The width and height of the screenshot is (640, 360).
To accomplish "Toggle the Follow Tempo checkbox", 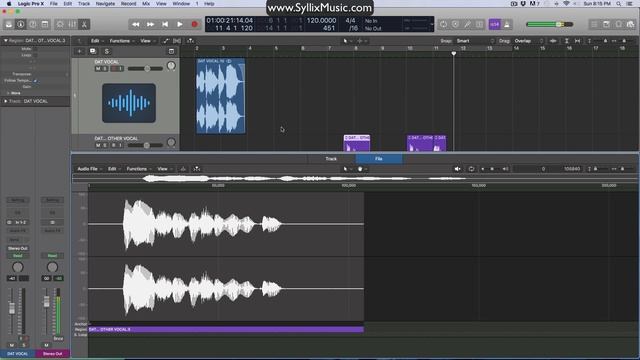I will [35, 81].
